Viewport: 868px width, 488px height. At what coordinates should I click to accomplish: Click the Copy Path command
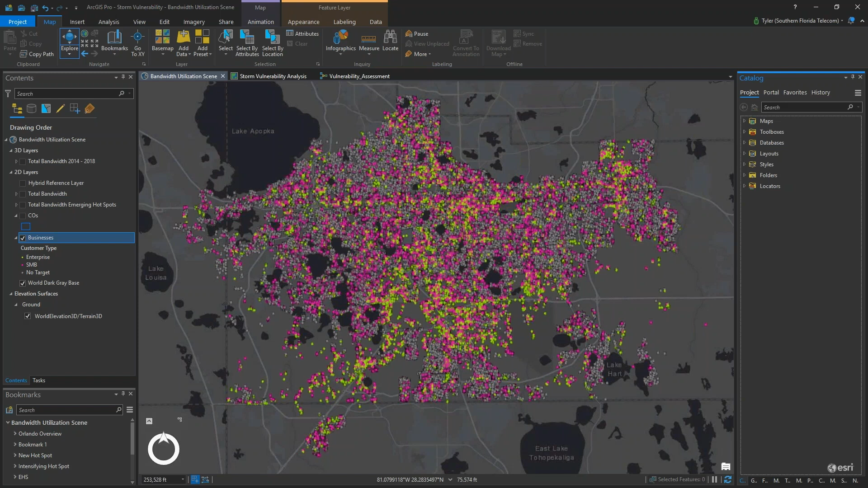coord(37,54)
